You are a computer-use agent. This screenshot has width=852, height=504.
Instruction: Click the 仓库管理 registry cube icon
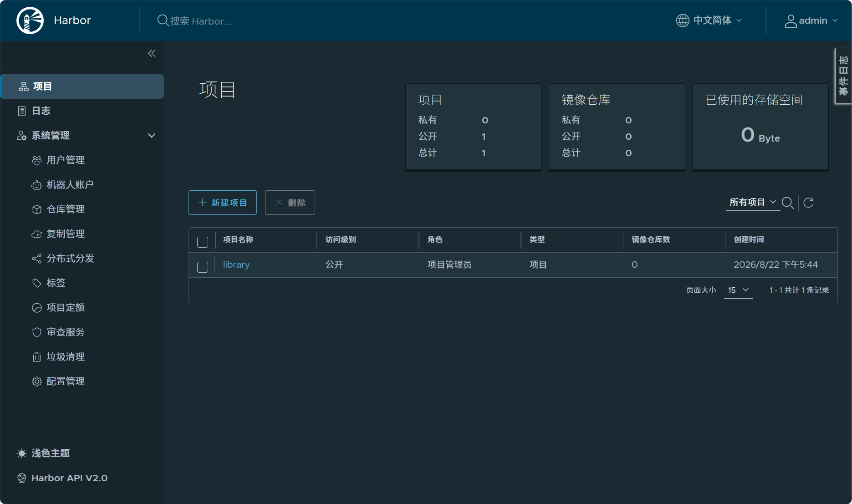click(37, 209)
